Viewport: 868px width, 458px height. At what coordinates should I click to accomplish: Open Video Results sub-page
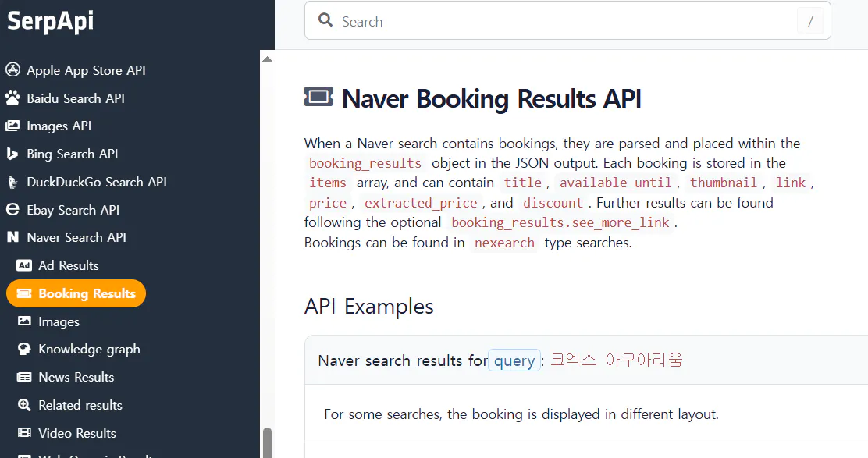[77, 433]
